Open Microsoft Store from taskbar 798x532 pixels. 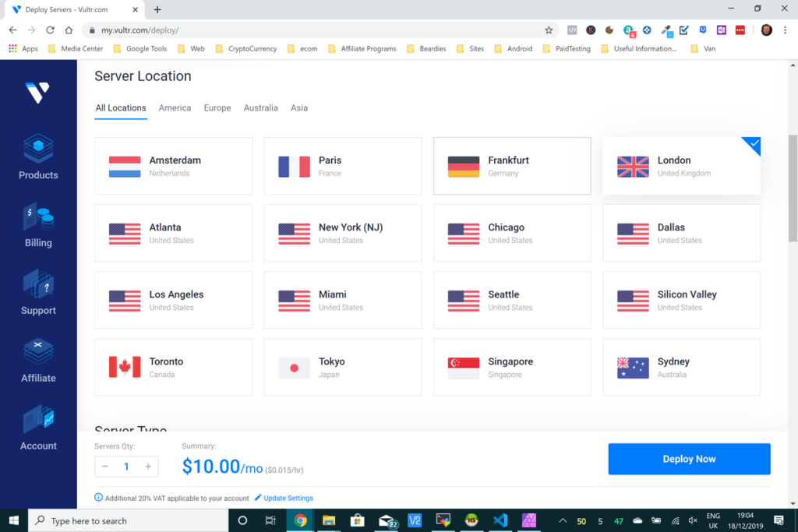tap(357, 520)
